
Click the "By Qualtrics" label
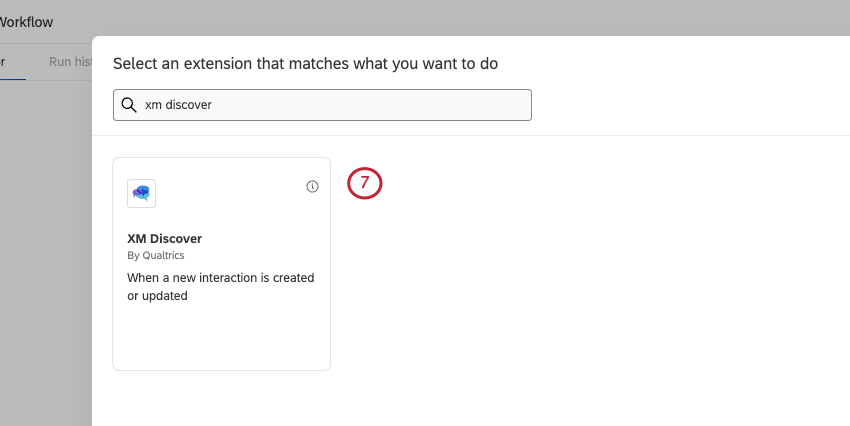(156, 256)
